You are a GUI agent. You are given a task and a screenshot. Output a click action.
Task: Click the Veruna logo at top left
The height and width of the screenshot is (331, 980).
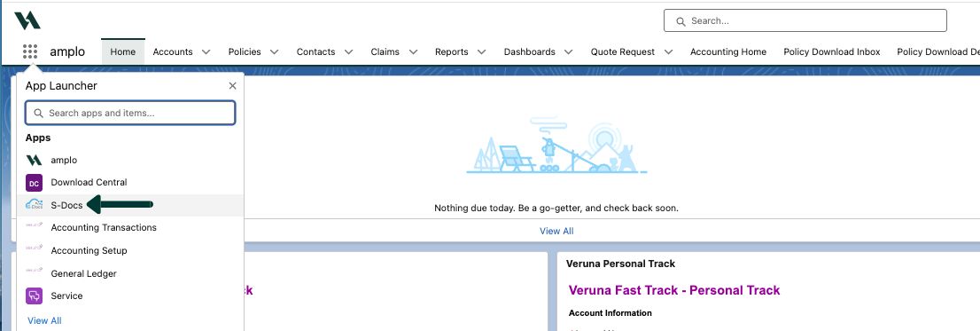click(x=27, y=20)
